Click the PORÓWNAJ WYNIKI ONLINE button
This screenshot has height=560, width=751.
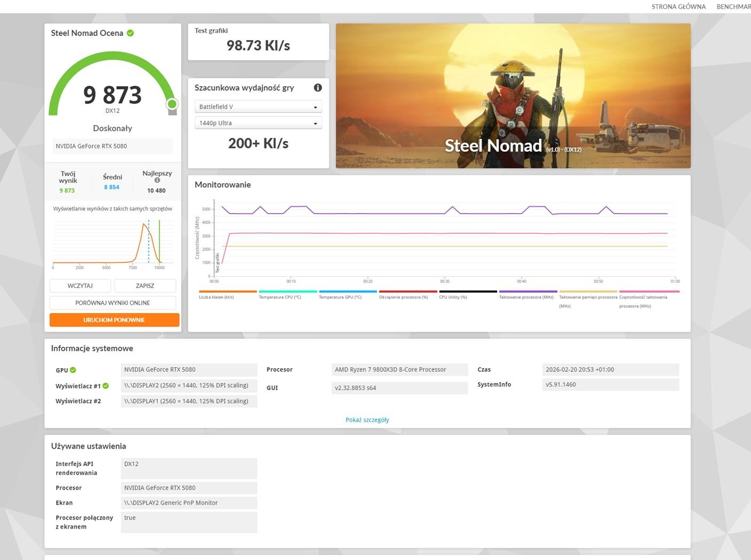(113, 303)
